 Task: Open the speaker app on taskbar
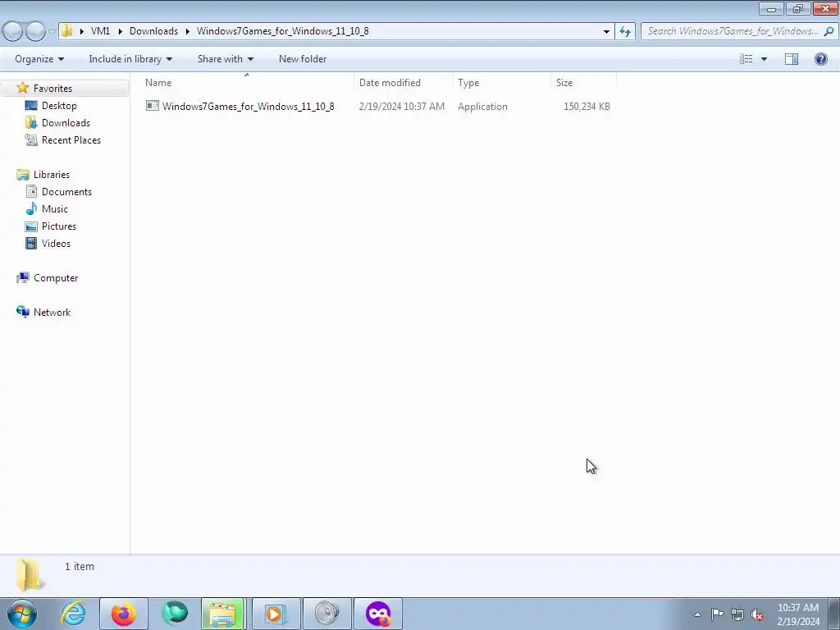click(327, 614)
